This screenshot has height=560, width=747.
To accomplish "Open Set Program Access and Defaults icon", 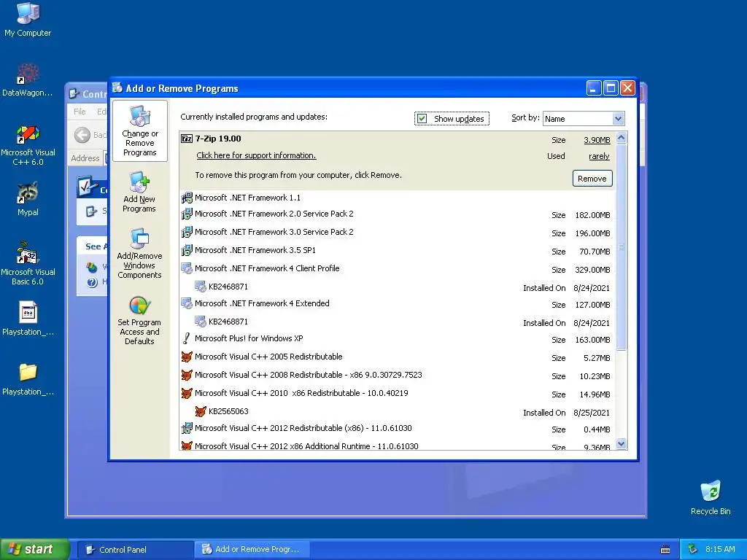I will point(139,306).
